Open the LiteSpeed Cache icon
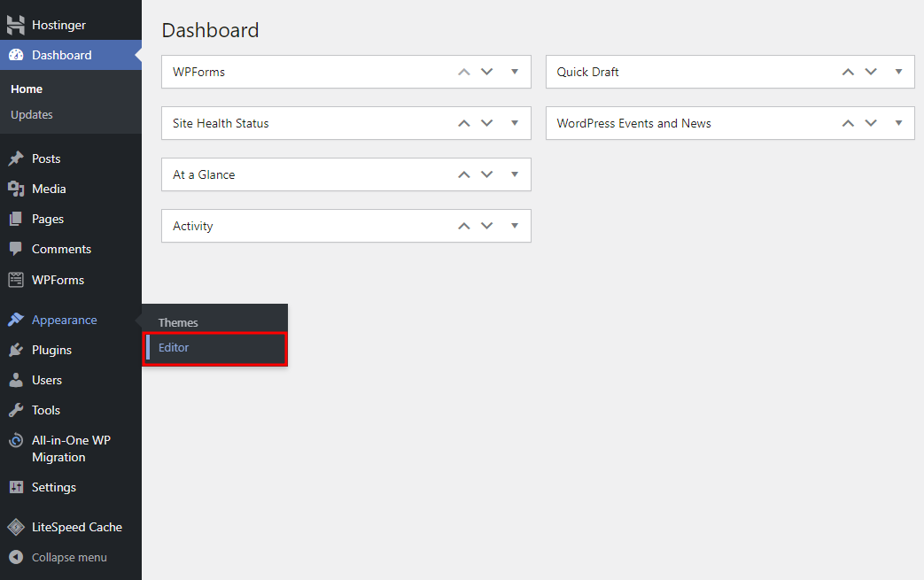 17,527
